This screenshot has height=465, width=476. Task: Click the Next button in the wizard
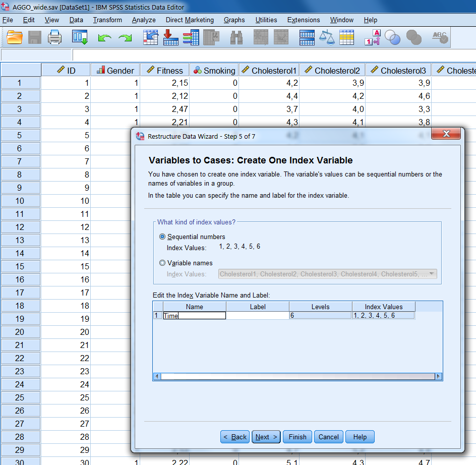tap(266, 437)
